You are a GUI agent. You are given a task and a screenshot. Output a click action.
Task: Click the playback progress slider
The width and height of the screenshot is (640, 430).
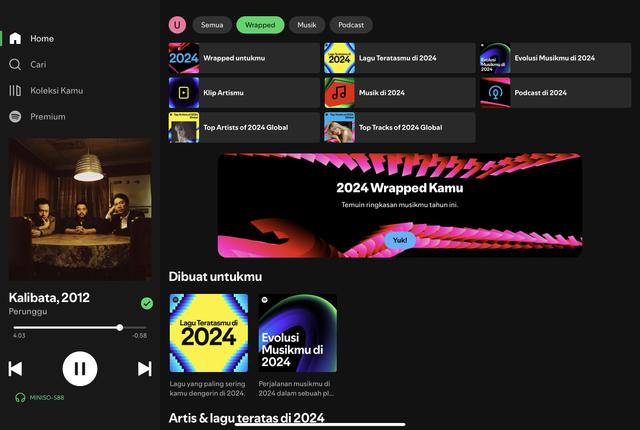point(80,327)
